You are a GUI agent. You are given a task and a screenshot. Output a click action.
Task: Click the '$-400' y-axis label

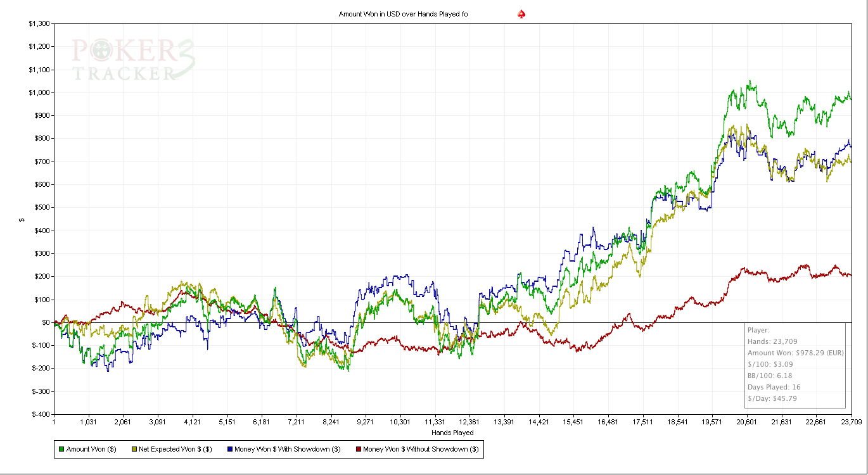pos(42,414)
